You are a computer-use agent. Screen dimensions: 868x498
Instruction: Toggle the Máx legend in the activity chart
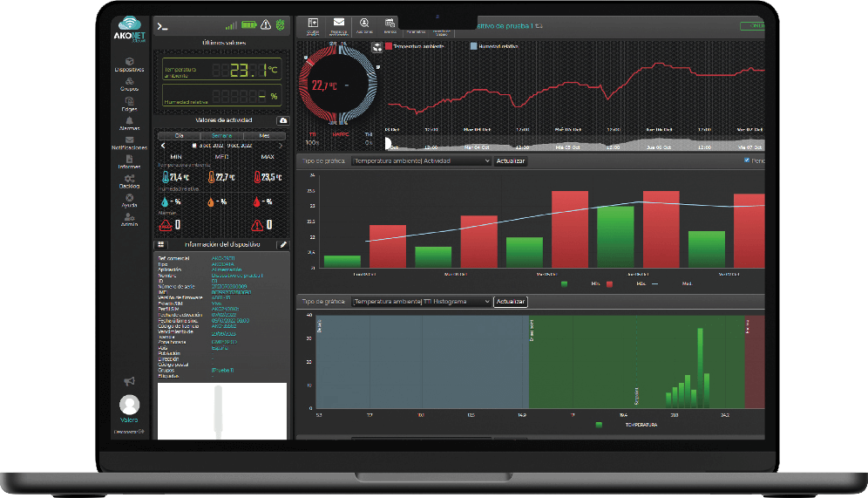626,283
